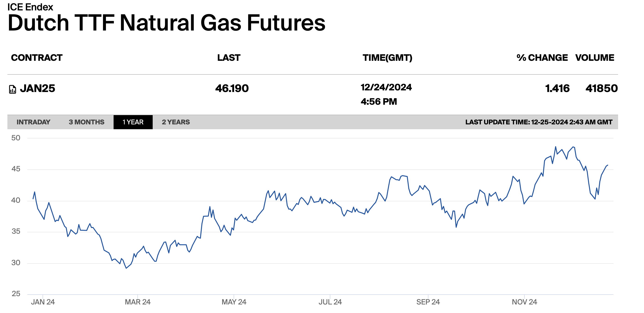Image resolution: width=644 pixels, height=313 pixels.
Task: Select the 3 MONTHS tab
Action: pos(87,122)
